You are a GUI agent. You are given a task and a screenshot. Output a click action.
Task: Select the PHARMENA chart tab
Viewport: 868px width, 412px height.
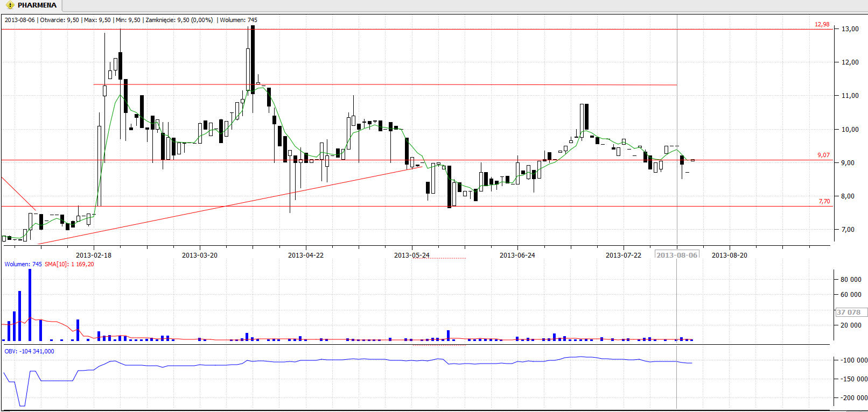[37, 5]
